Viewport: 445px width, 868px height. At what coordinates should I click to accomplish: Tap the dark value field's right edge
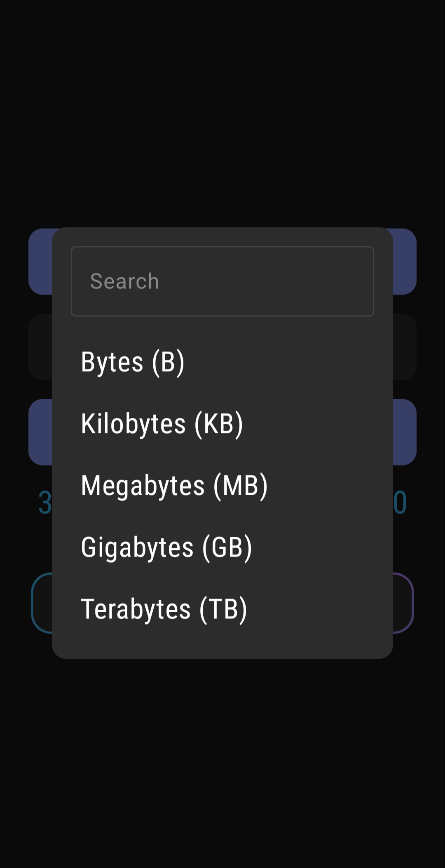click(405, 347)
